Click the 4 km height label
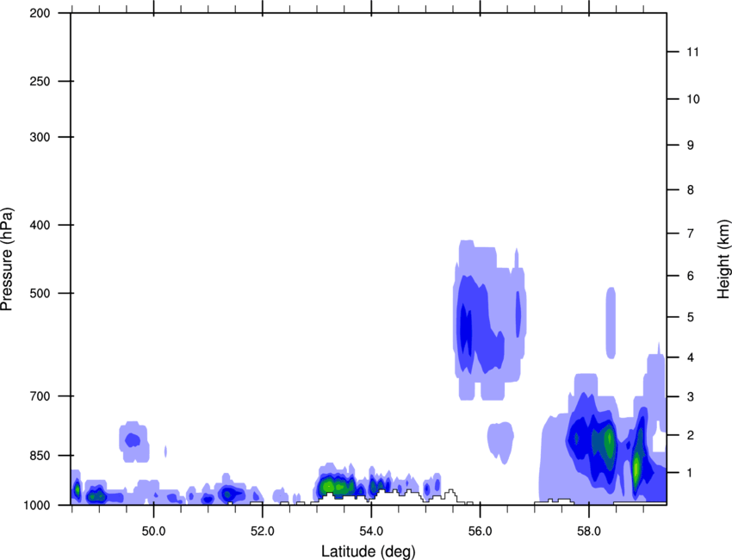This screenshot has width=732, height=560. pyautogui.click(x=691, y=358)
